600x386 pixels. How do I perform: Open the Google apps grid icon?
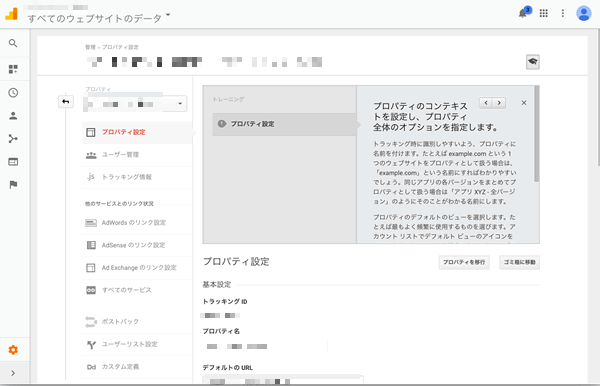pos(543,13)
